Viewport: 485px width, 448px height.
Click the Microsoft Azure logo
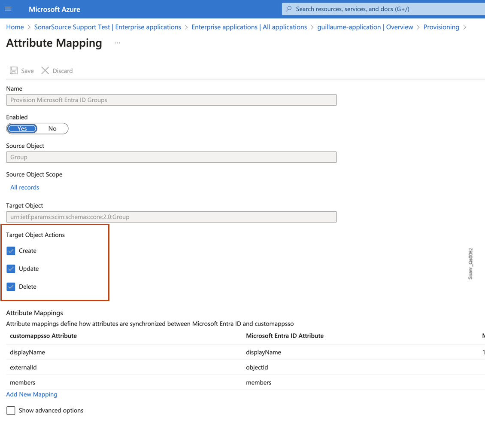(x=54, y=9)
